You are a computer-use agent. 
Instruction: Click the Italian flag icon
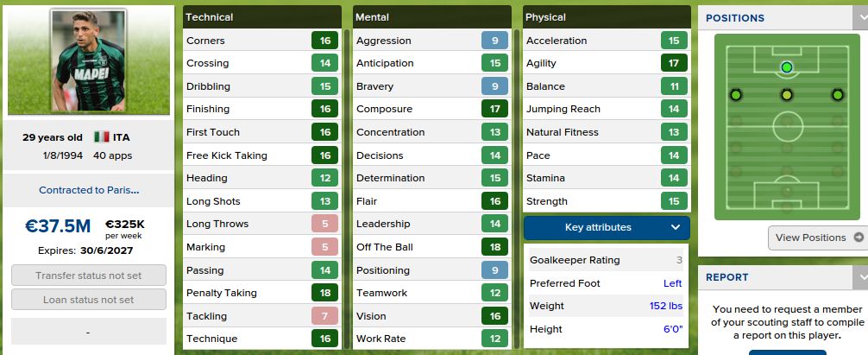click(101, 136)
